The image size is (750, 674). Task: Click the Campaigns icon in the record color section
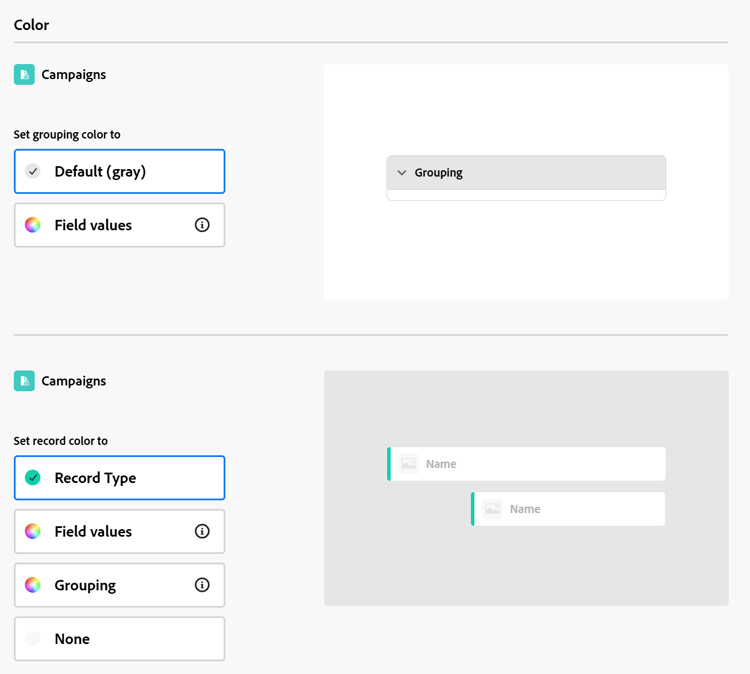[24, 381]
